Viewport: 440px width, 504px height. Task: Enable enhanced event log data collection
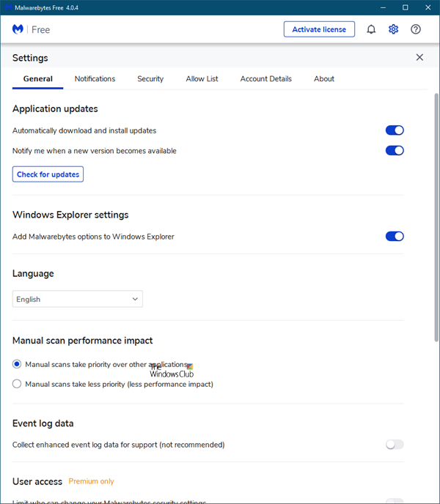click(x=395, y=445)
